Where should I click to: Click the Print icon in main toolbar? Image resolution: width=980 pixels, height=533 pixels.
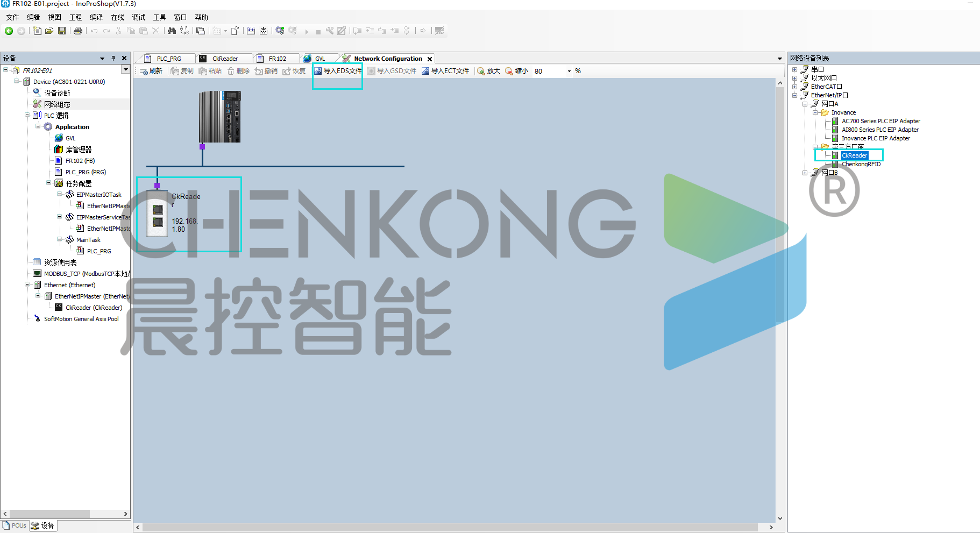coord(78,31)
